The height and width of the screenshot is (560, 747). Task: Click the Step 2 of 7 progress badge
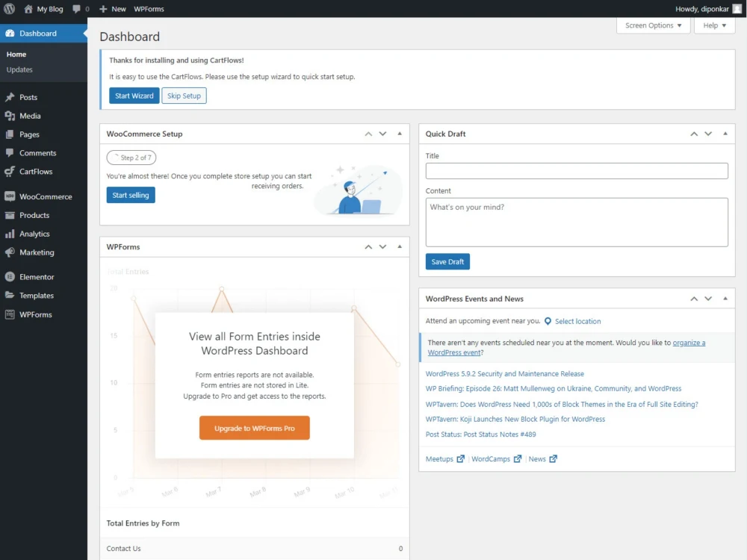[x=131, y=158]
